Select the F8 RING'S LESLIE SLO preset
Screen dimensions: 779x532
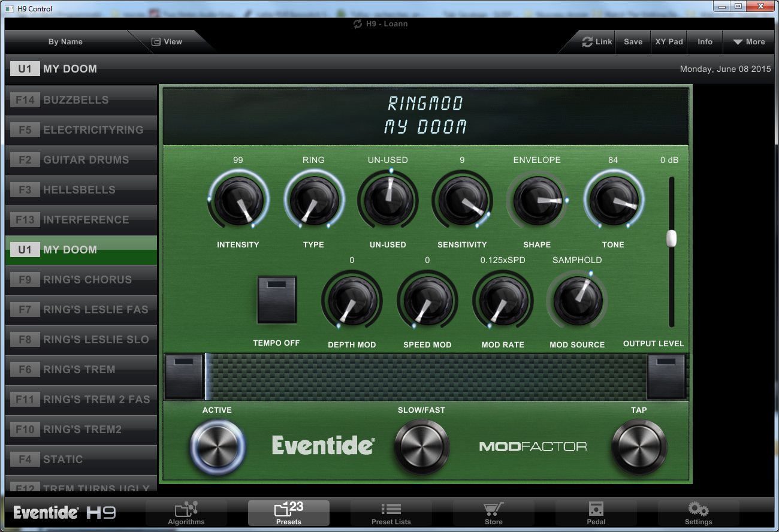(x=81, y=340)
